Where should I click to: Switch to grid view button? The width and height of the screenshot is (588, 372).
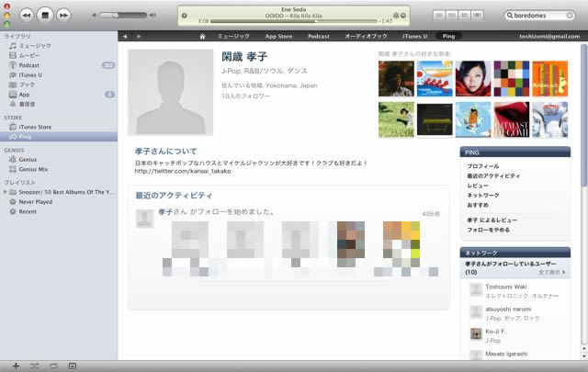[464, 15]
